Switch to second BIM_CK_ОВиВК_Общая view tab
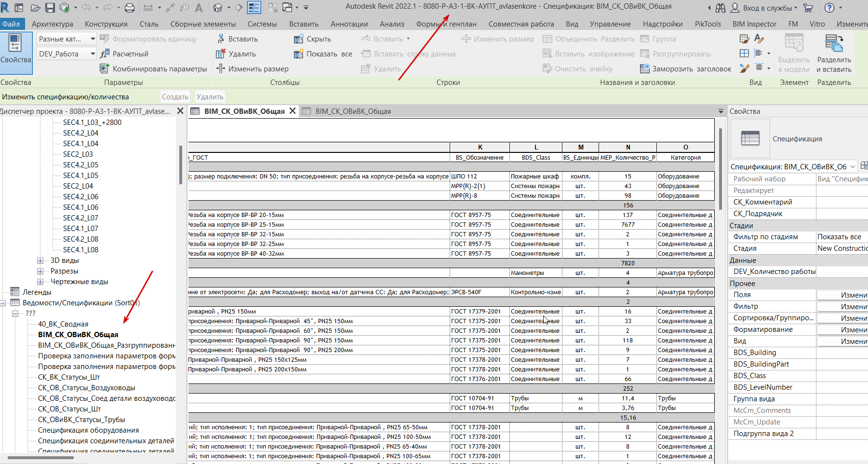 click(x=352, y=111)
